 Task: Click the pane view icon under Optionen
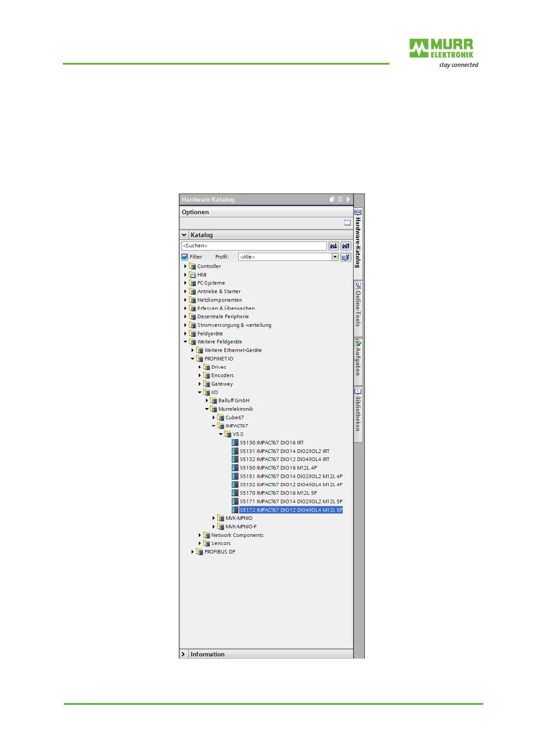tap(347, 223)
